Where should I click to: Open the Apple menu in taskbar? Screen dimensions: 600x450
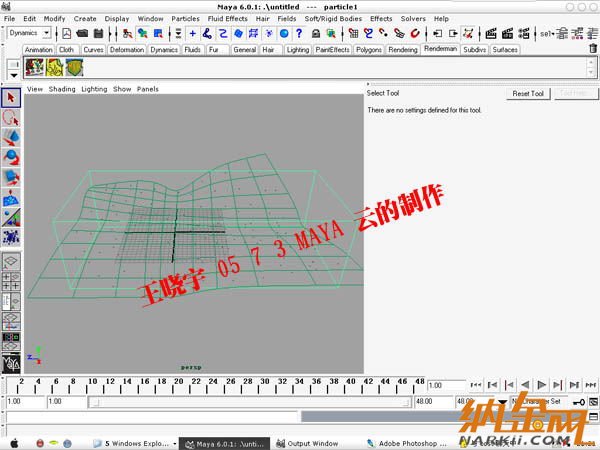point(14,443)
